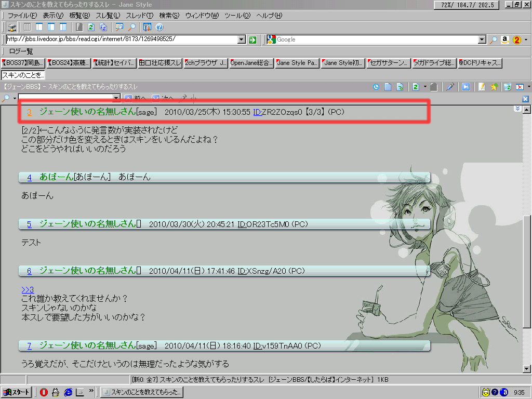Image resolution: width=532 pixels, height=399 pixels.
Task: Click the document with green arrow icon
Action: click(400, 87)
